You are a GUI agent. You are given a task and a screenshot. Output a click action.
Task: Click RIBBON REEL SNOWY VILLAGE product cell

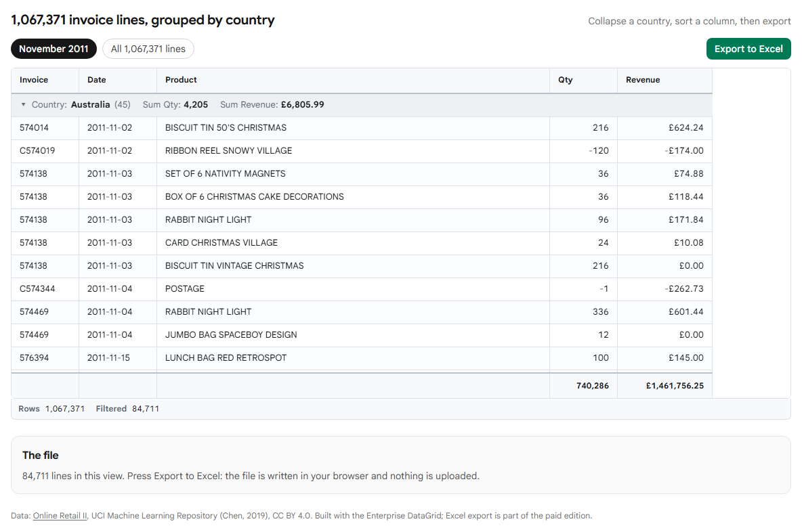tap(353, 151)
